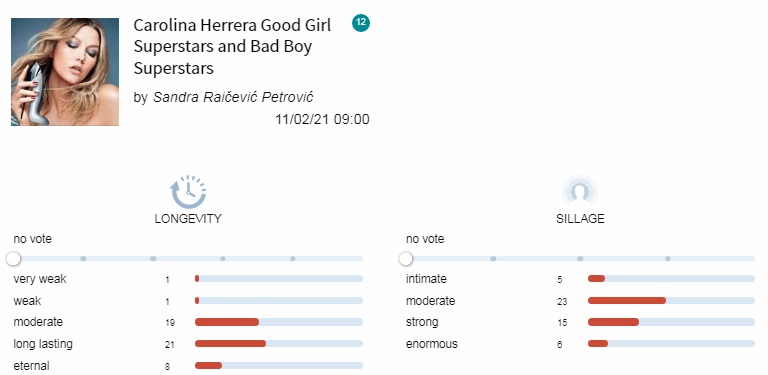Image resolution: width=768 pixels, height=375 pixels.
Task: Select the moderate sillage vote bar
Action: pyautogui.click(x=672, y=301)
